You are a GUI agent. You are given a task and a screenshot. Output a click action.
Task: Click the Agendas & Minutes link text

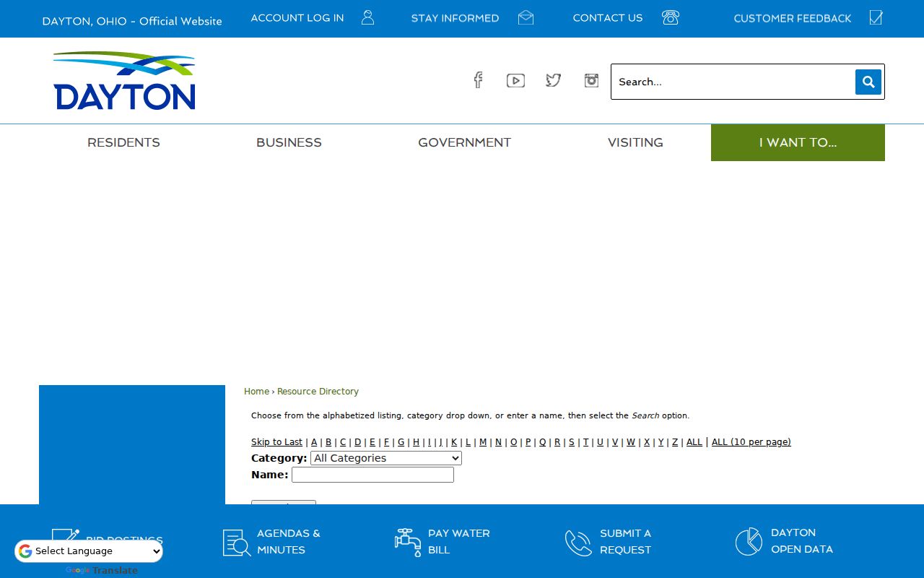(x=288, y=542)
